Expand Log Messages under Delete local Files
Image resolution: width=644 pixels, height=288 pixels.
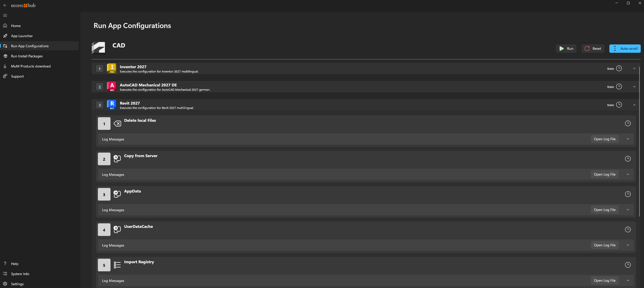coord(628,139)
